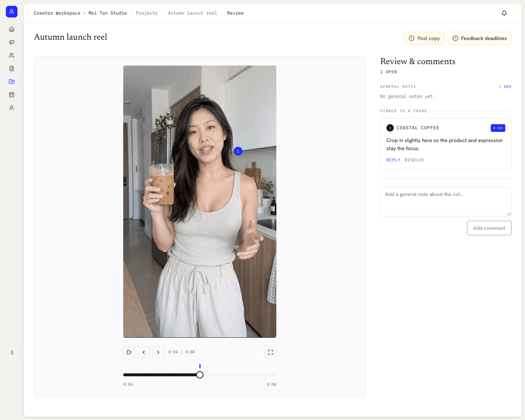Click the blue pin 1 on the video
This screenshot has width=525, height=420.
pos(238,151)
